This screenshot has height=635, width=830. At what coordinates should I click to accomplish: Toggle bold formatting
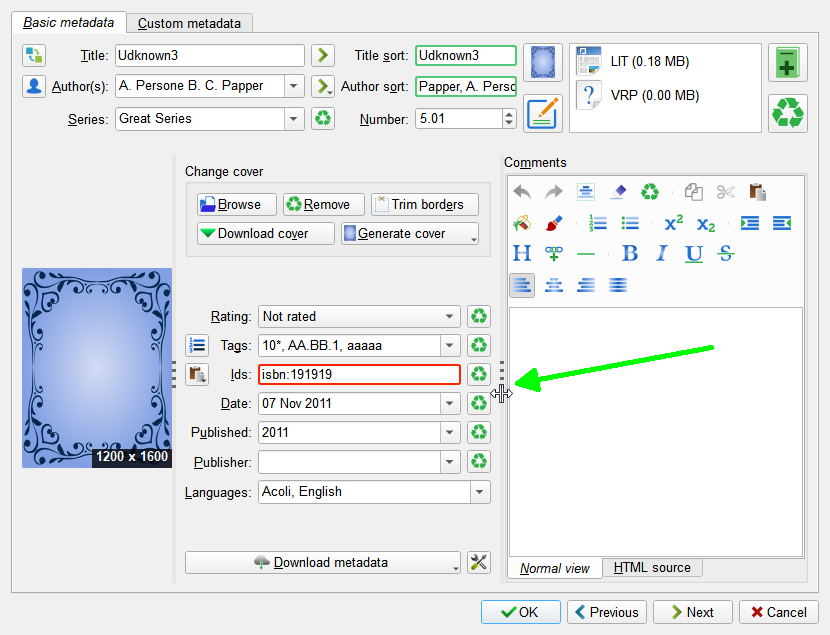tap(630, 254)
